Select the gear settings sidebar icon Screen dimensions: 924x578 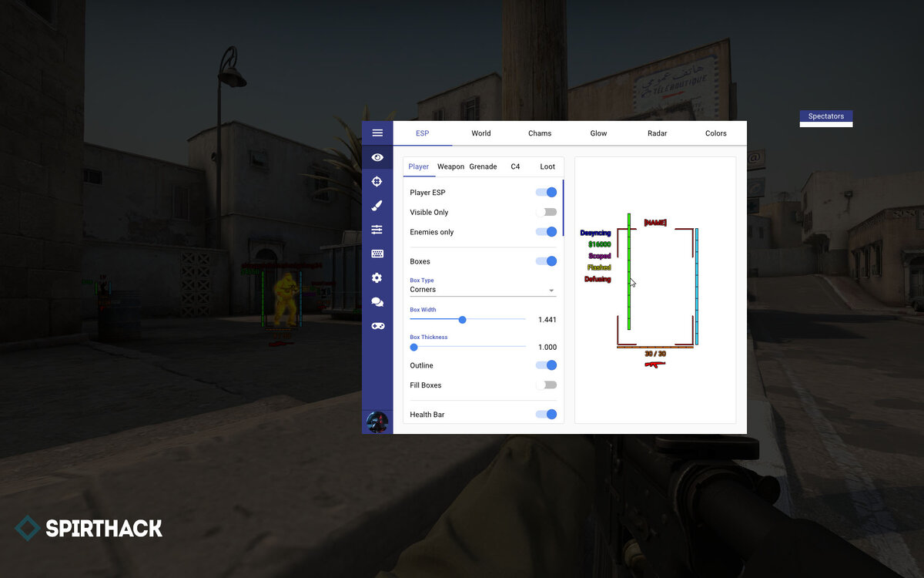coord(377,277)
